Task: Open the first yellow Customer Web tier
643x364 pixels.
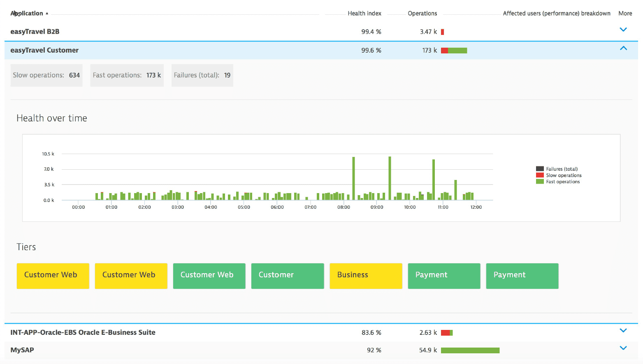Action: pyautogui.click(x=53, y=276)
